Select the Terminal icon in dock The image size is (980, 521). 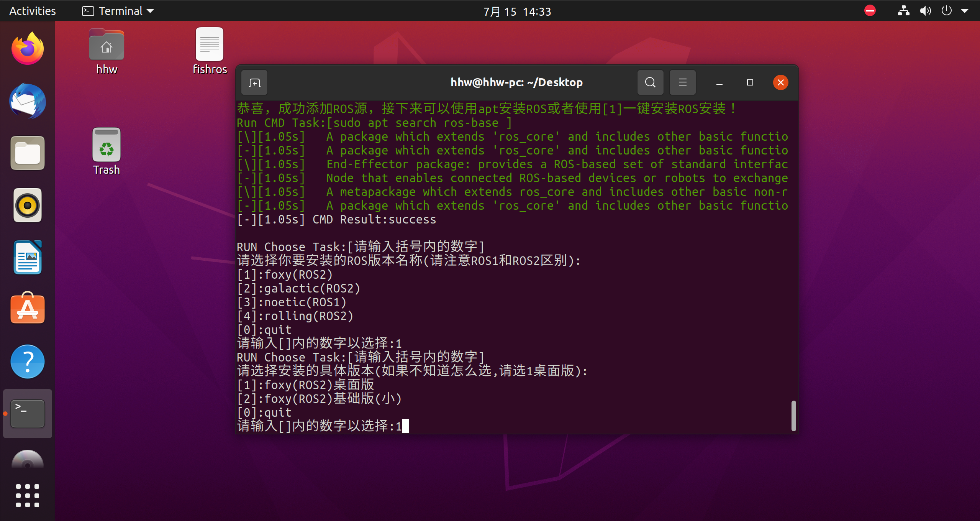coord(28,414)
